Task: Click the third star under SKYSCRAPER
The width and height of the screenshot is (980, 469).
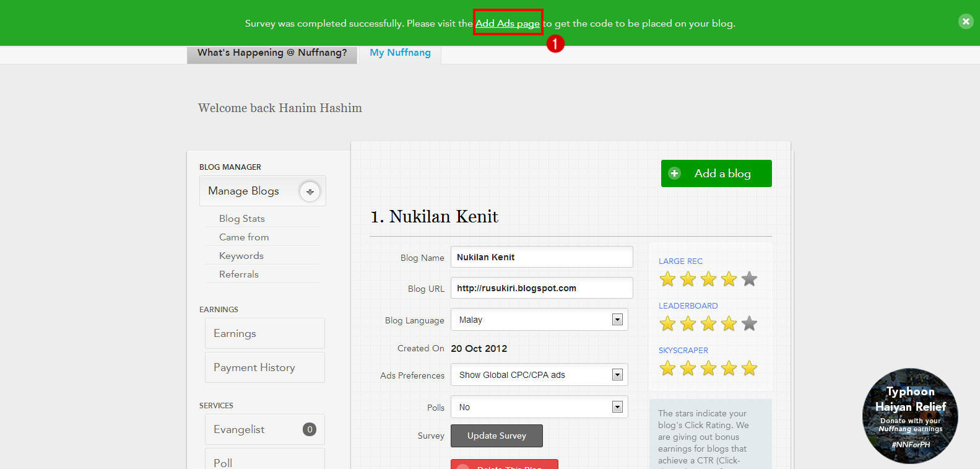Action: click(708, 369)
